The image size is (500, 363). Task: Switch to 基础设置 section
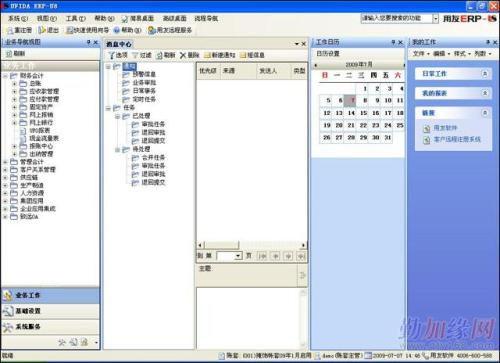click(51, 311)
